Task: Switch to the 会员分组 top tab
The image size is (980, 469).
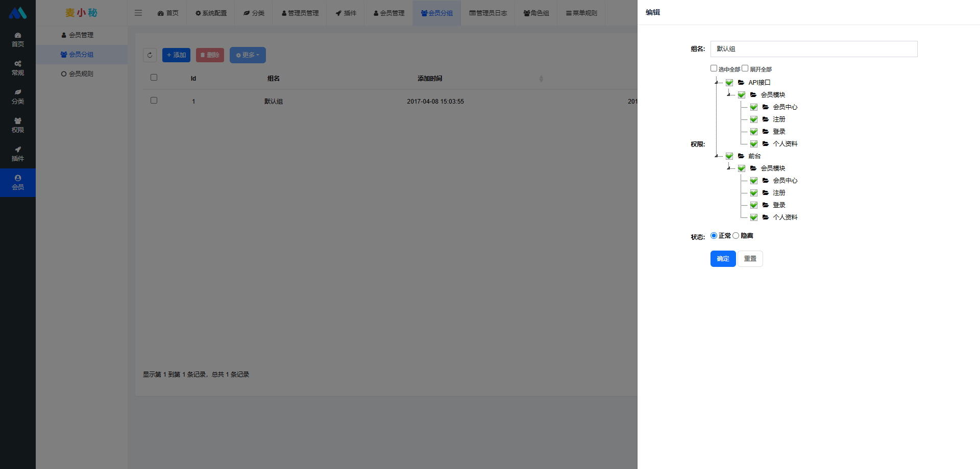Action: 437,13
